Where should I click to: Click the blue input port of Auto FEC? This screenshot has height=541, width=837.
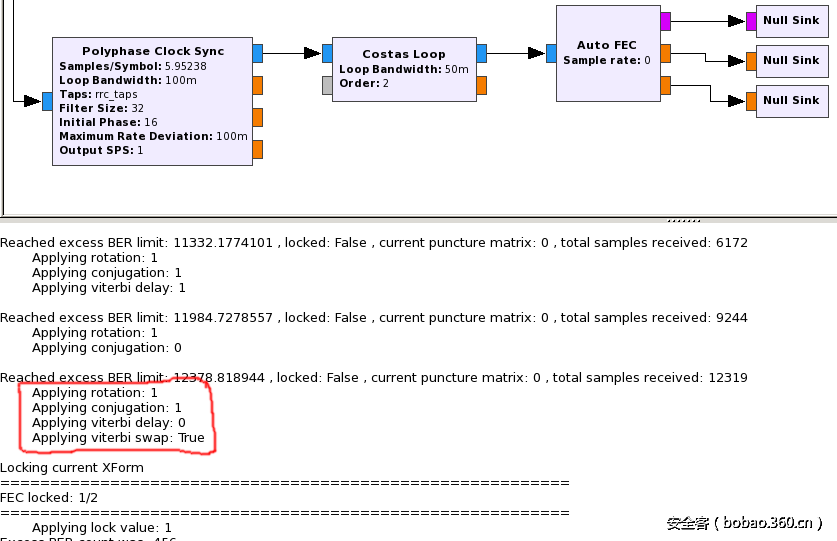click(x=551, y=53)
